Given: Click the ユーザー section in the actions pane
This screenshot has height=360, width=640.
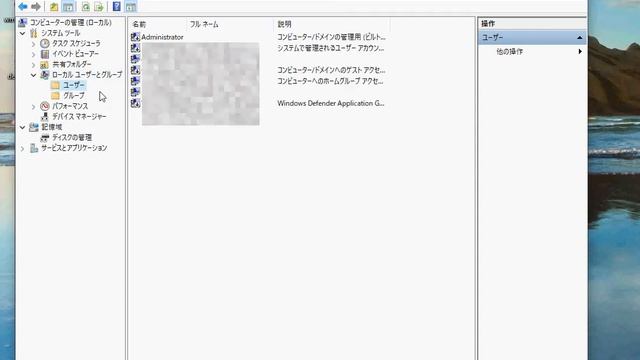Looking at the screenshot, I should pyautogui.click(x=532, y=38).
